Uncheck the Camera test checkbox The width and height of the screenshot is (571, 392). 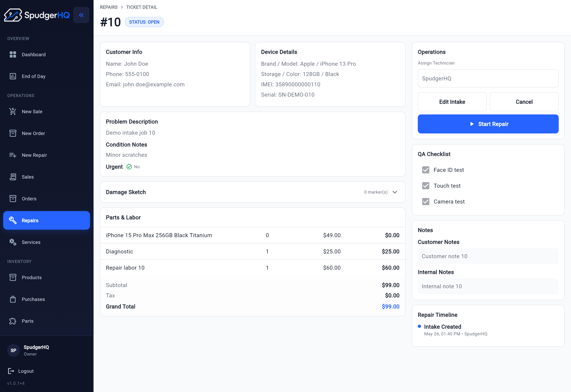point(426,202)
